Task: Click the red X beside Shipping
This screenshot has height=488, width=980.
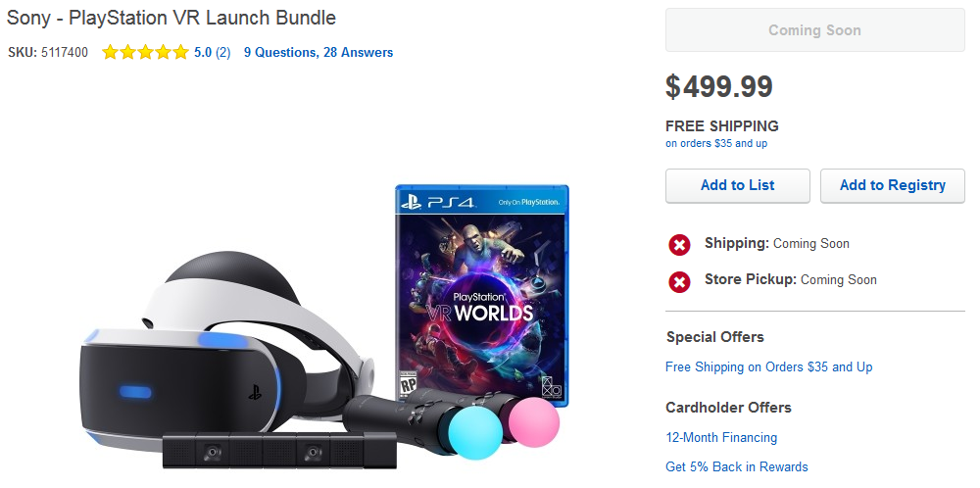Action: click(x=679, y=245)
